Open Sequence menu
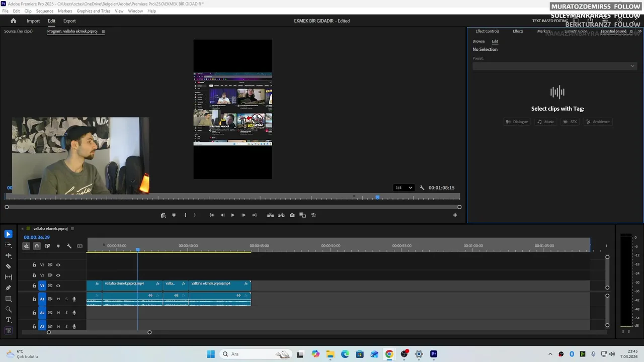 point(45,11)
